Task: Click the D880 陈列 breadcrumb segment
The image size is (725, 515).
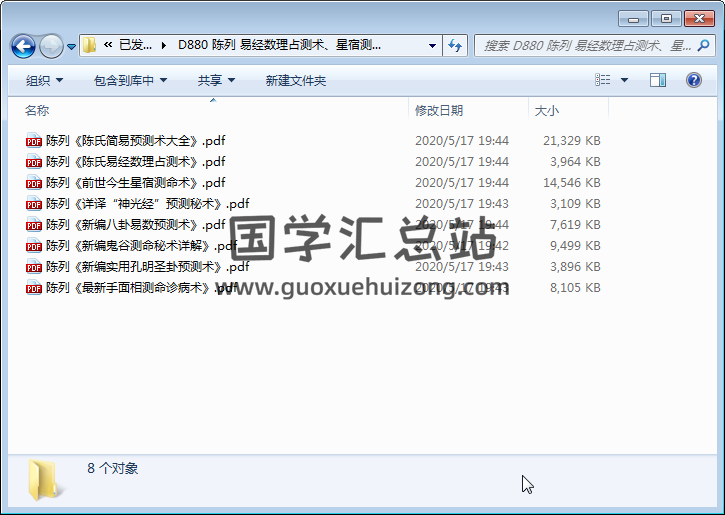Action: coord(279,45)
